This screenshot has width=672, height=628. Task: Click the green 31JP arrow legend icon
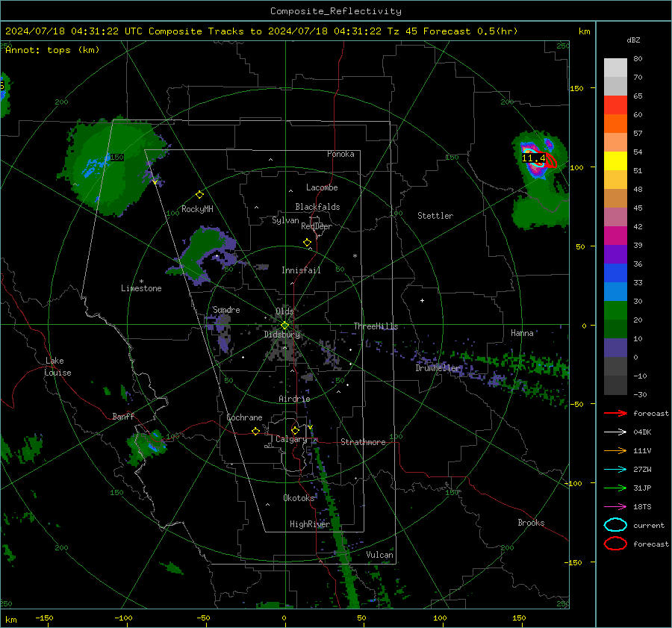615,488
